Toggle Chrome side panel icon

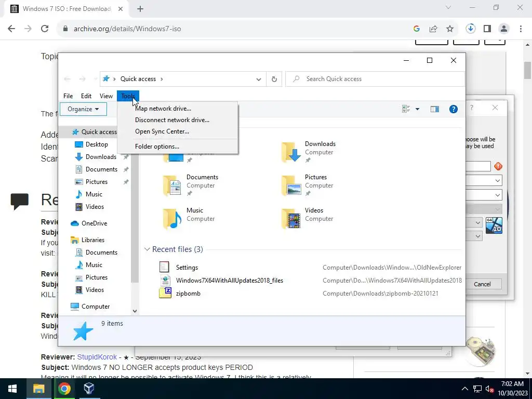pos(487,29)
